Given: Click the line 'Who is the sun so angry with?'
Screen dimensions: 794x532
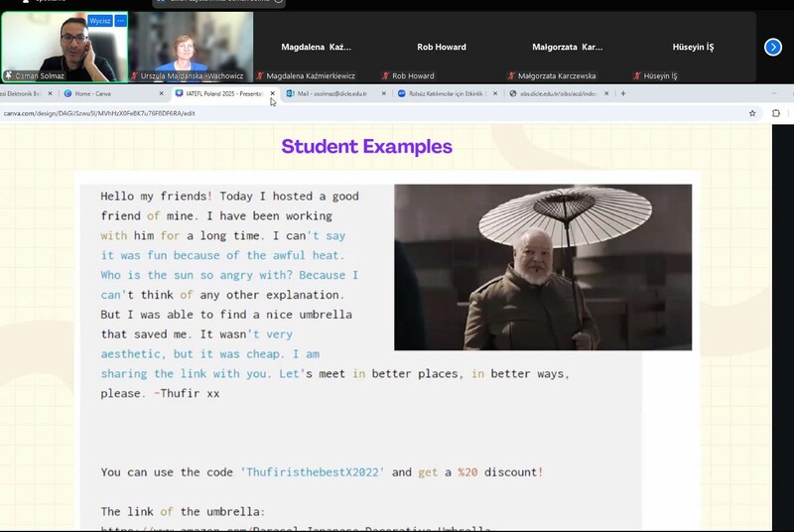Looking at the screenshot, I should pyautogui.click(x=197, y=275).
